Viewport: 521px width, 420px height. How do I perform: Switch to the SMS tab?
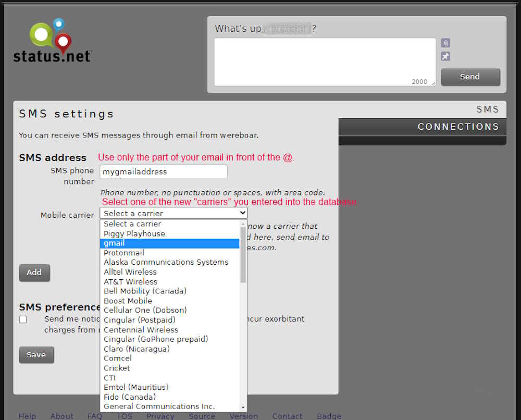487,109
